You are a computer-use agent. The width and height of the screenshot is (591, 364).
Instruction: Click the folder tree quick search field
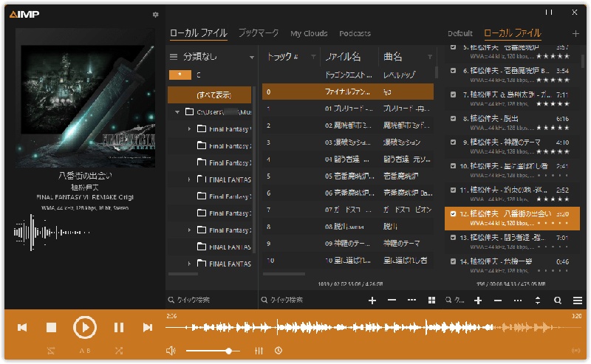pyautogui.click(x=211, y=300)
